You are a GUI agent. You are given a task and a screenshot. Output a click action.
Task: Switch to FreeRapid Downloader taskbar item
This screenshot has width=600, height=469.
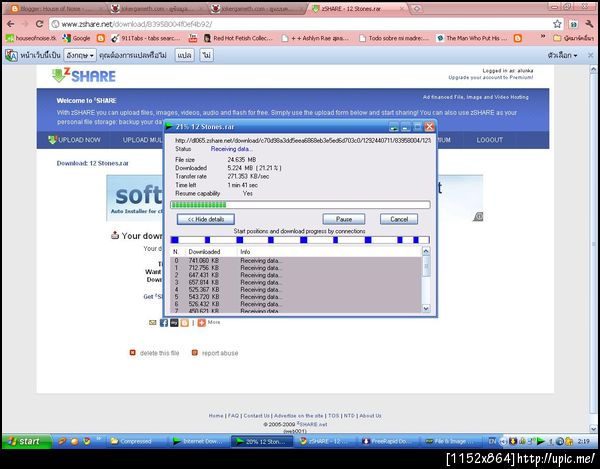point(388,441)
